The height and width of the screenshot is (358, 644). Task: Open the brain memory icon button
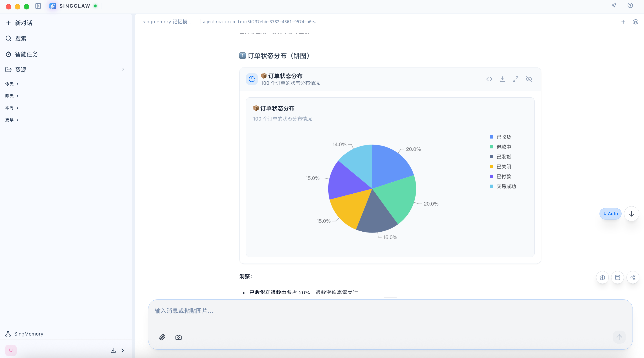pyautogui.click(x=602, y=277)
